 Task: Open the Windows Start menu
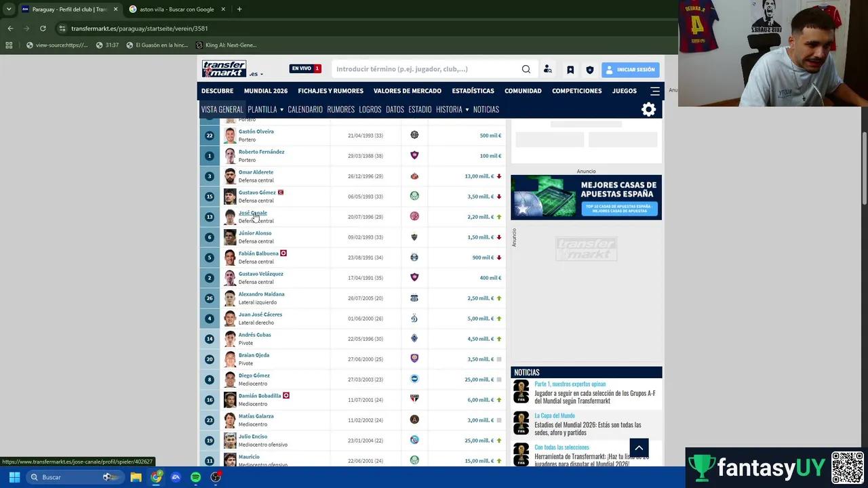[14, 477]
